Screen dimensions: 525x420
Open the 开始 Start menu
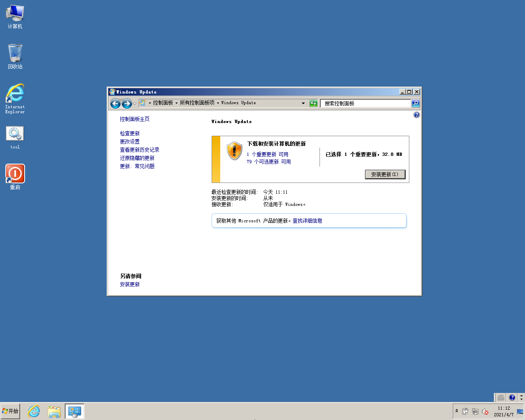coord(10,411)
